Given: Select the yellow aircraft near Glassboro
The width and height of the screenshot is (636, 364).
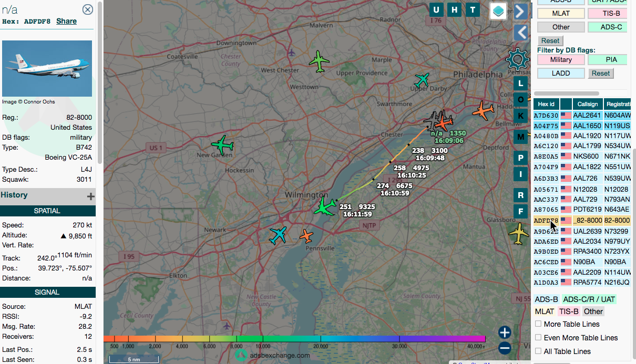Looking at the screenshot, I should coord(519,233).
